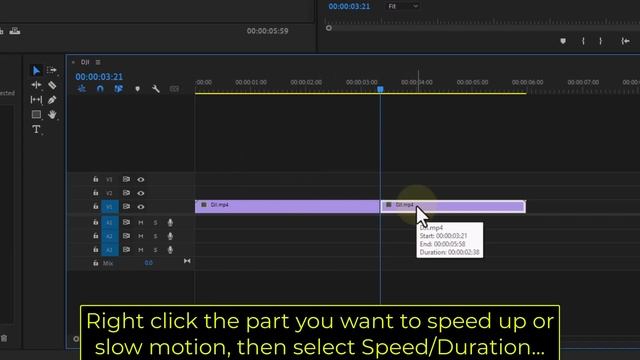Hide output of the clip's video track

tap(141, 207)
